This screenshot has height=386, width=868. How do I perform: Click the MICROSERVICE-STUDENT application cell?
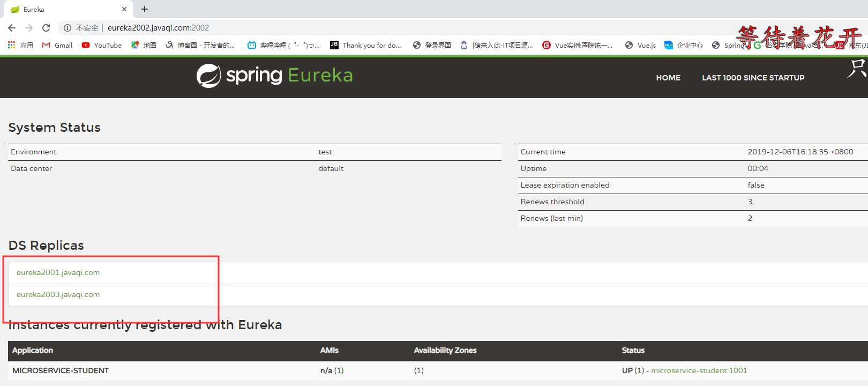[61, 370]
